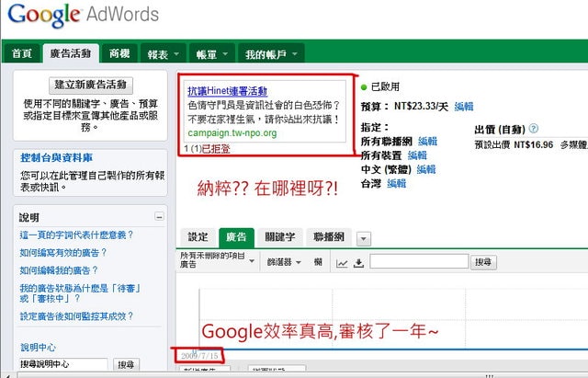Click the 搜尋 button beside ads search field
Screen dimensions: 588x378
[484, 262]
